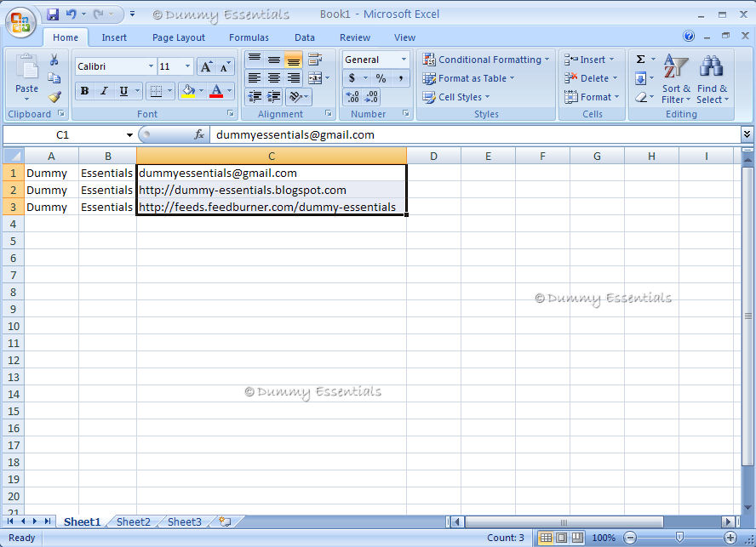Open the Formulas tab
Viewport: 756px width, 547px height.
tap(249, 37)
